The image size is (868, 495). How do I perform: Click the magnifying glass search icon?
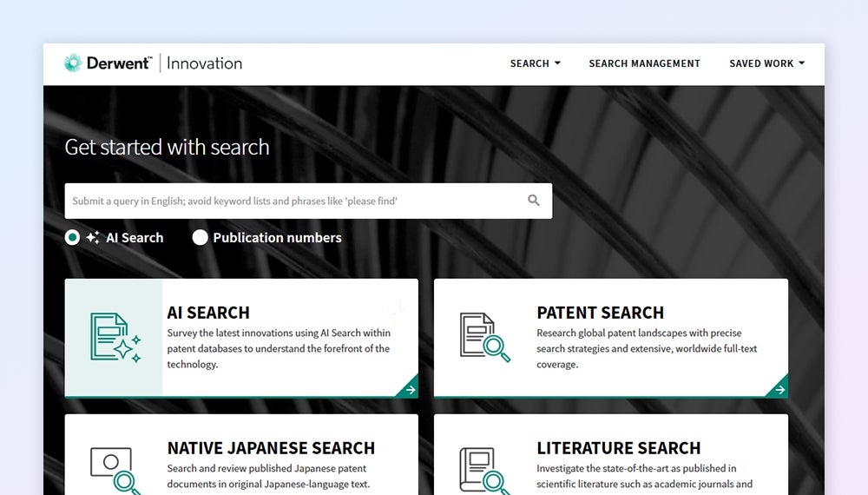pos(534,201)
